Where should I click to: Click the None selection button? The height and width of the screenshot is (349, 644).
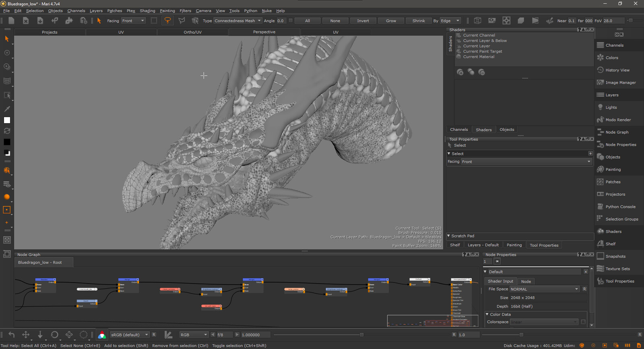pyautogui.click(x=335, y=21)
